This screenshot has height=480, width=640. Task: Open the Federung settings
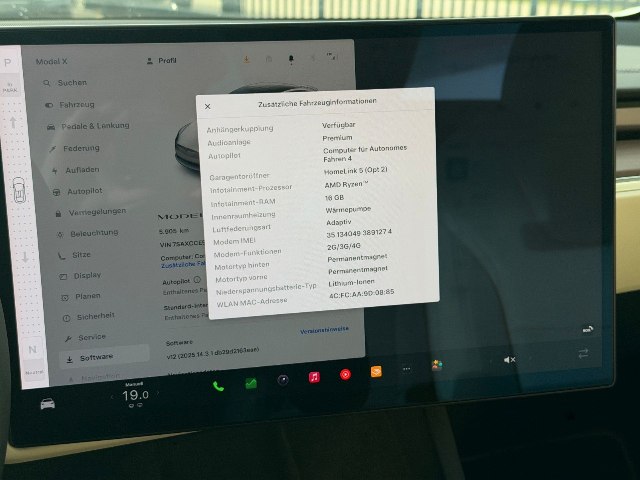[75, 148]
